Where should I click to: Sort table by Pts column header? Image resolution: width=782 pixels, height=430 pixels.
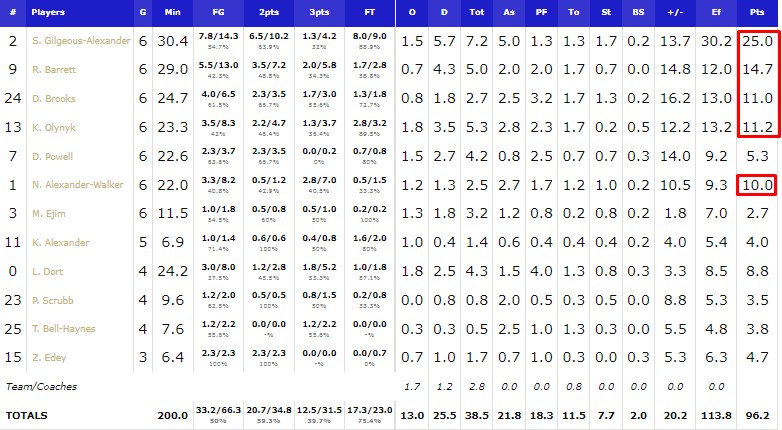757,12
